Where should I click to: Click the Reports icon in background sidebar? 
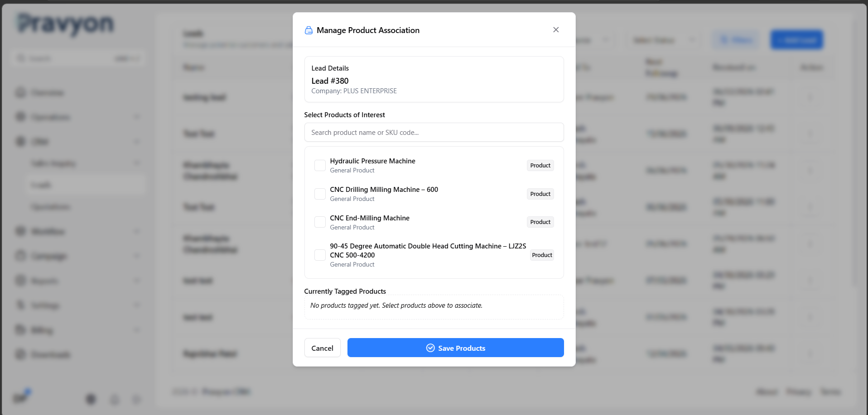coord(21,281)
